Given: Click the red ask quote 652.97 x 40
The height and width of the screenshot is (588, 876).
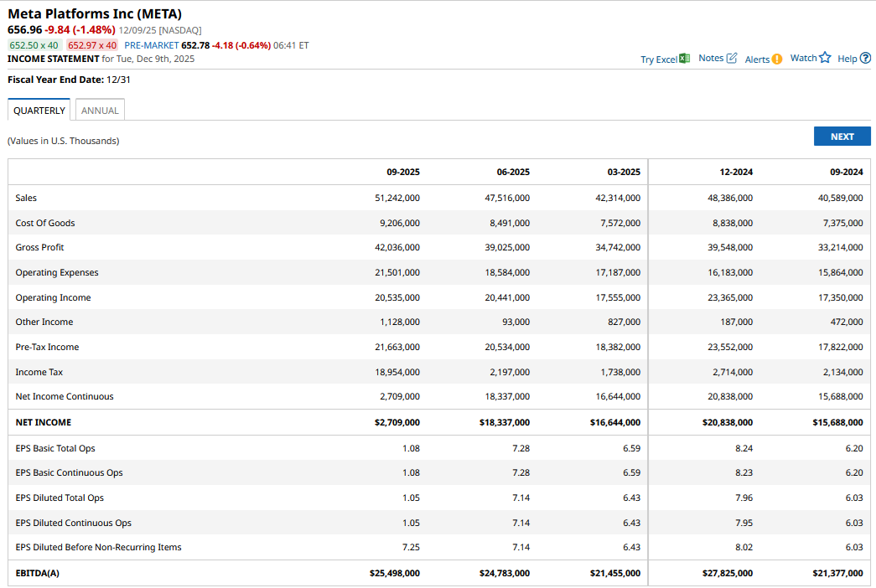Looking at the screenshot, I should tap(92, 45).
